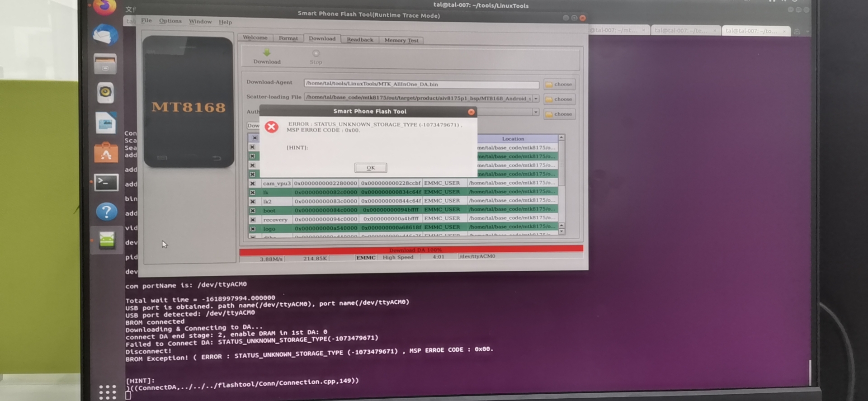Open Firefox from the Ubuntu dock
Screen dimensions: 868x401
tap(104, 7)
